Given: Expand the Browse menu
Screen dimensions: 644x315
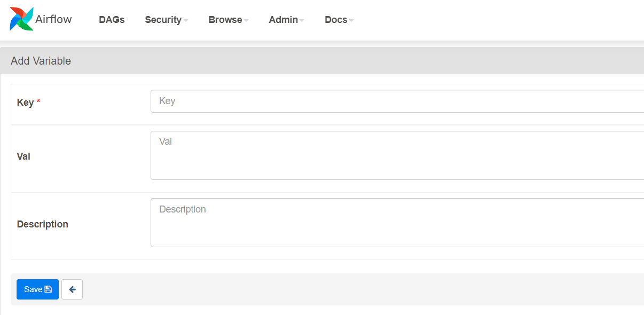Looking at the screenshot, I should click(x=224, y=20).
